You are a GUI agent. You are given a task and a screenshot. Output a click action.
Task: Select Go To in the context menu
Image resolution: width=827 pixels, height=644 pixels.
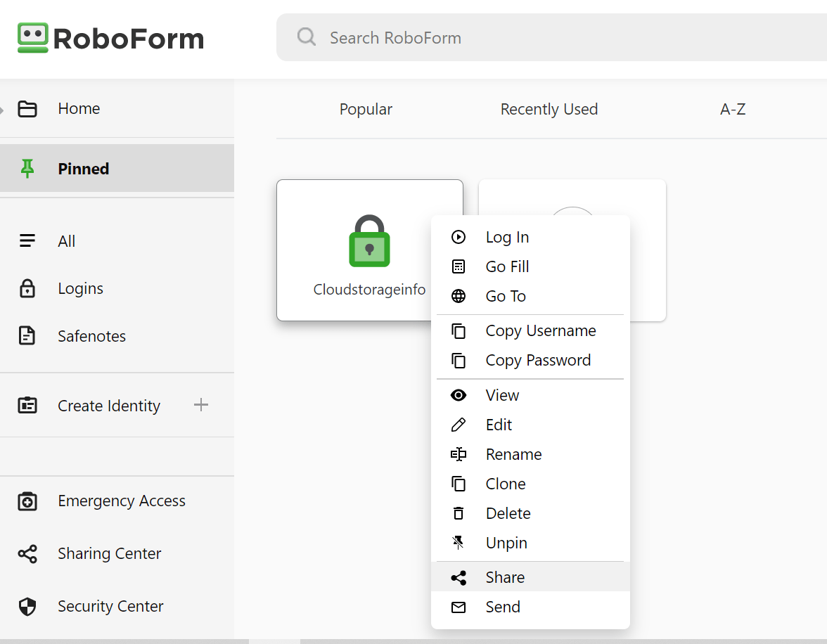[505, 296]
